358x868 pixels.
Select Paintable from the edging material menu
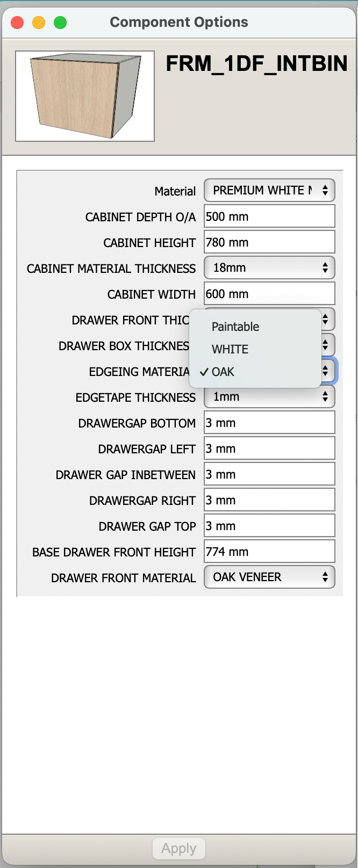coord(235,327)
